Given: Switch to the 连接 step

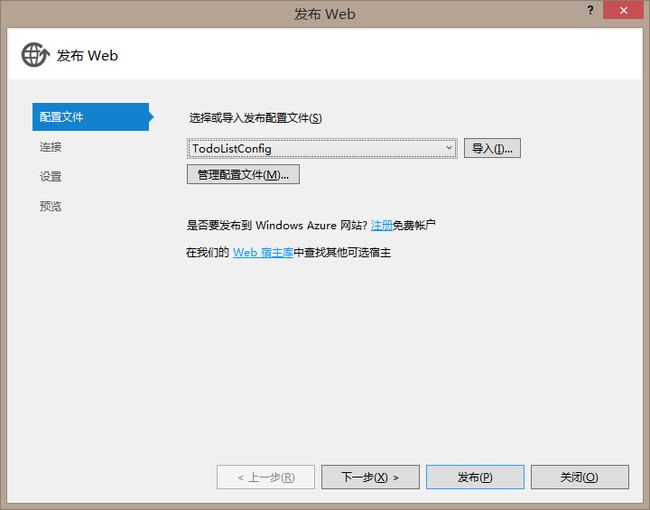Looking at the screenshot, I should coord(51,147).
